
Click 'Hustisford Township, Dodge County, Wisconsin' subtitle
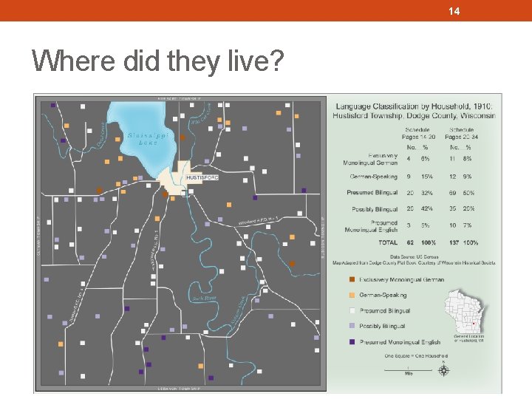click(414, 116)
